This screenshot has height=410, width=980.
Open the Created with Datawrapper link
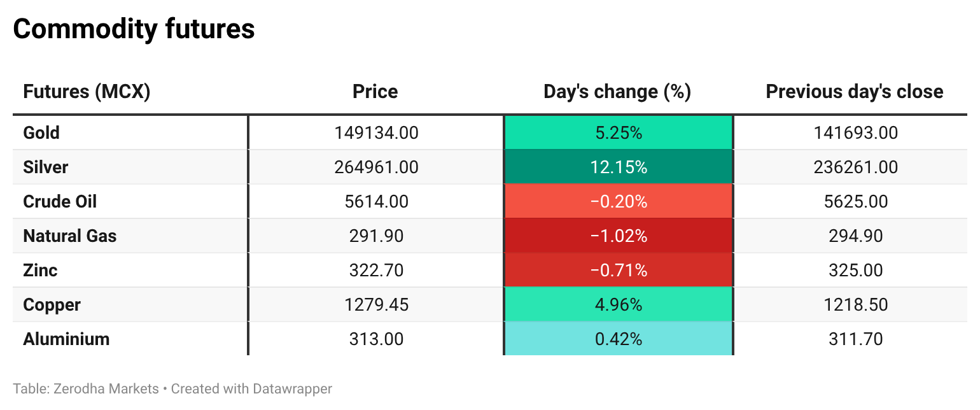coord(251,388)
